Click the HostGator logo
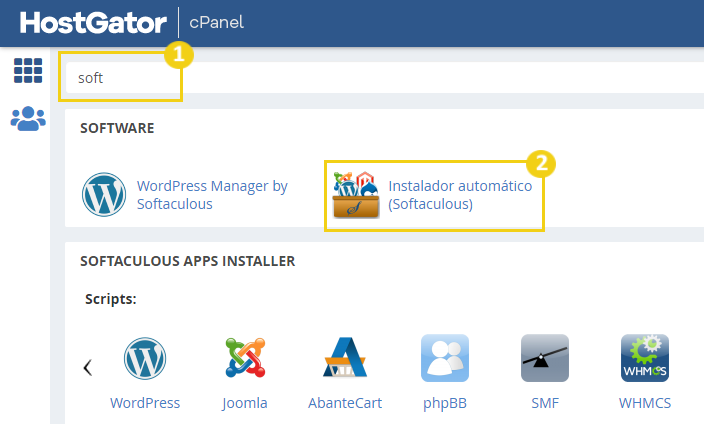This screenshot has width=704, height=424. point(93,23)
